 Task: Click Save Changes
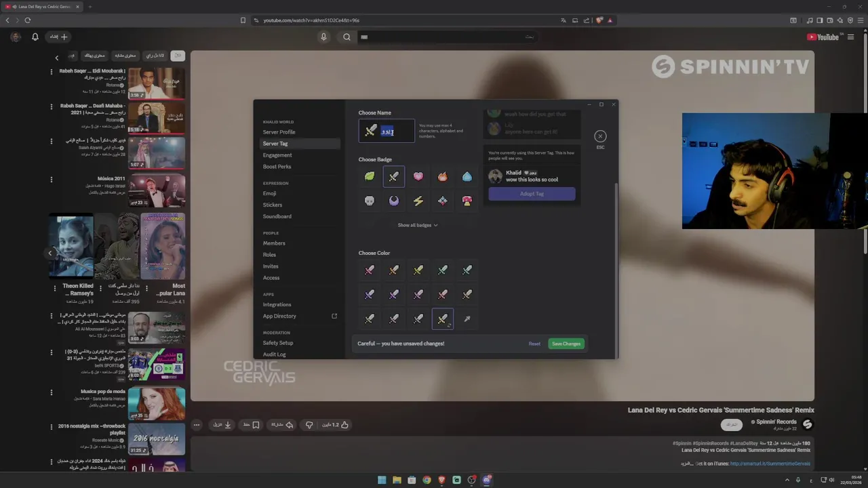point(566,344)
